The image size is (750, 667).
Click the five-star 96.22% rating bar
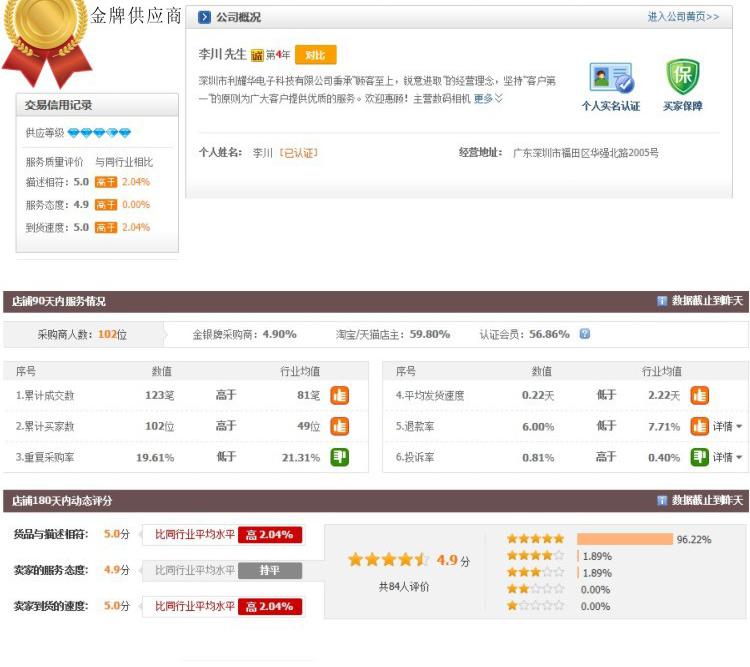(624, 539)
